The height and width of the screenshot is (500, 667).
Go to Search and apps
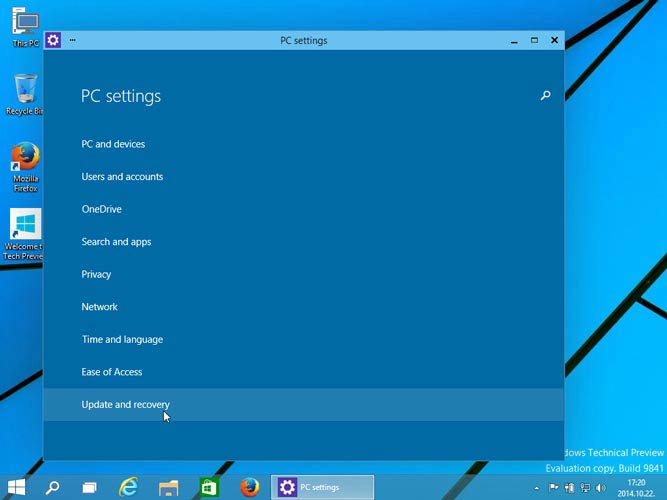pos(116,242)
